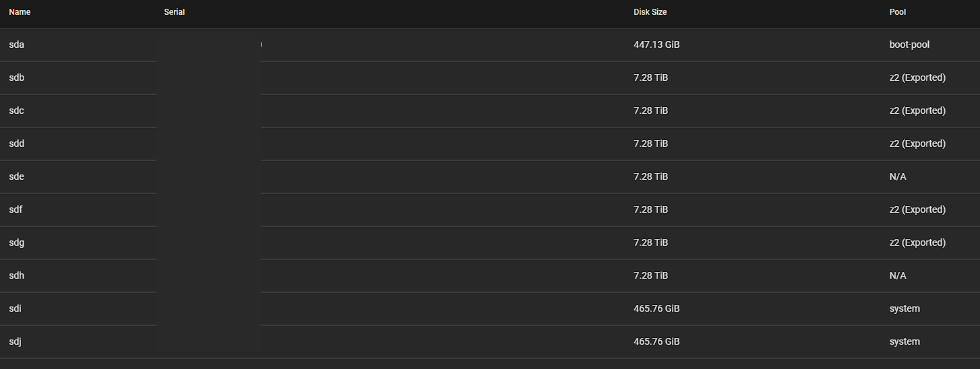Select the sda disk row
Image resolution: width=980 pixels, height=369 pixels.
[490, 44]
